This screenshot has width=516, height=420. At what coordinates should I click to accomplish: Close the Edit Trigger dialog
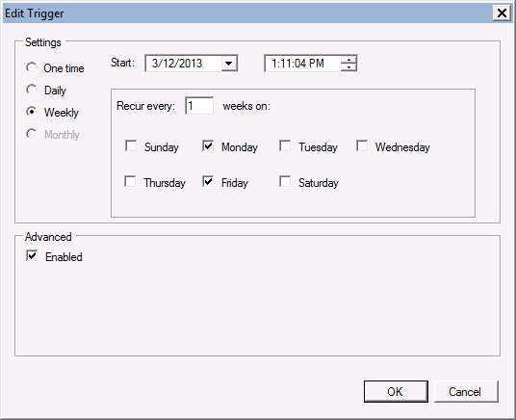coord(502,13)
